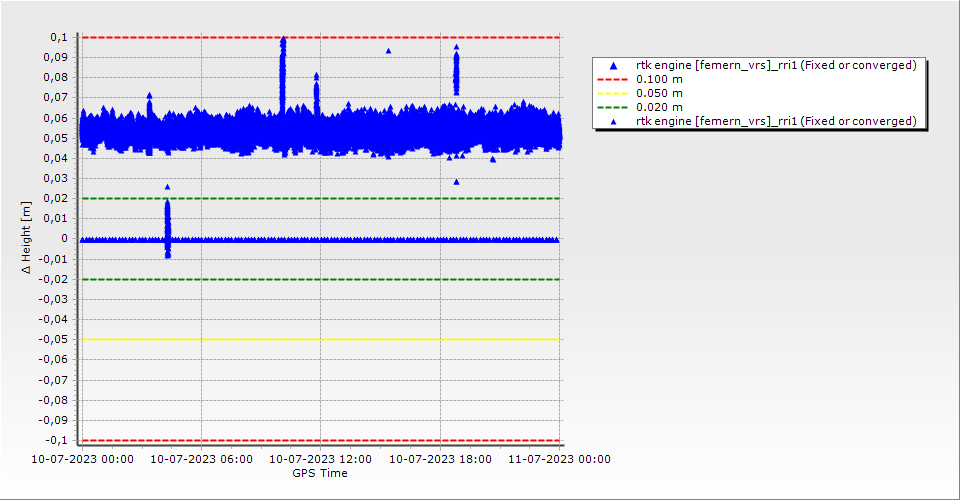960x500 pixels.
Task: Click the -0,05 tick label on height axis
Action: point(53,340)
